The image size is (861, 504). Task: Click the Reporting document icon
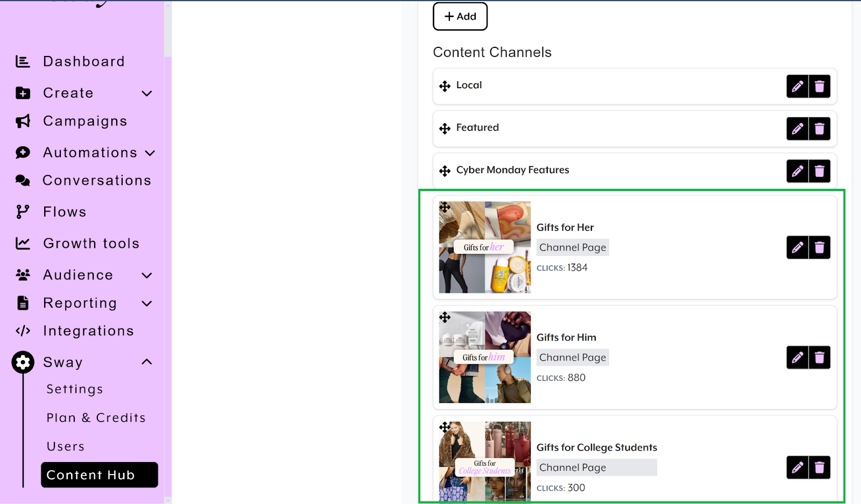coord(23,303)
